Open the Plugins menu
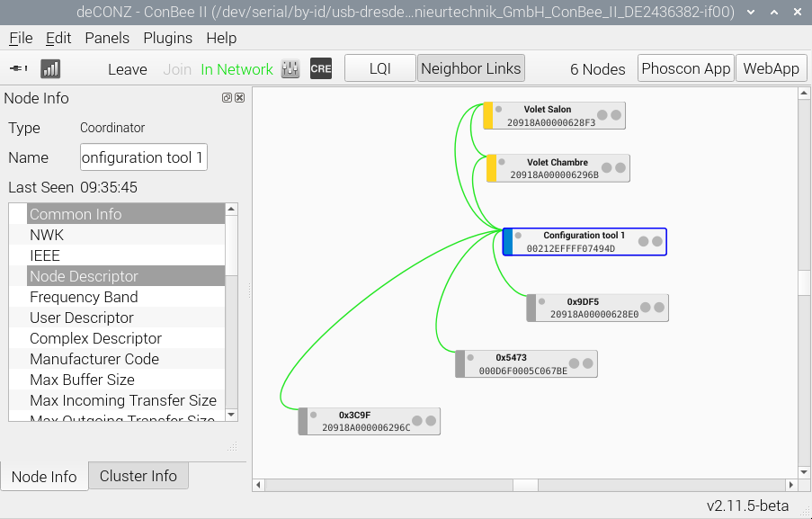The height and width of the screenshot is (519, 812). (168, 38)
